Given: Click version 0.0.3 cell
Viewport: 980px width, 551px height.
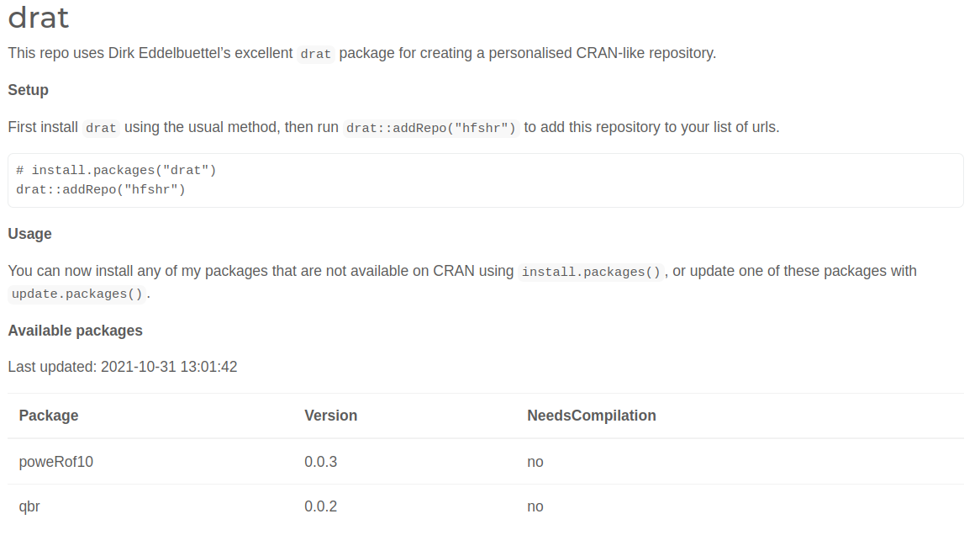Looking at the screenshot, I should (x=320, y=462).
